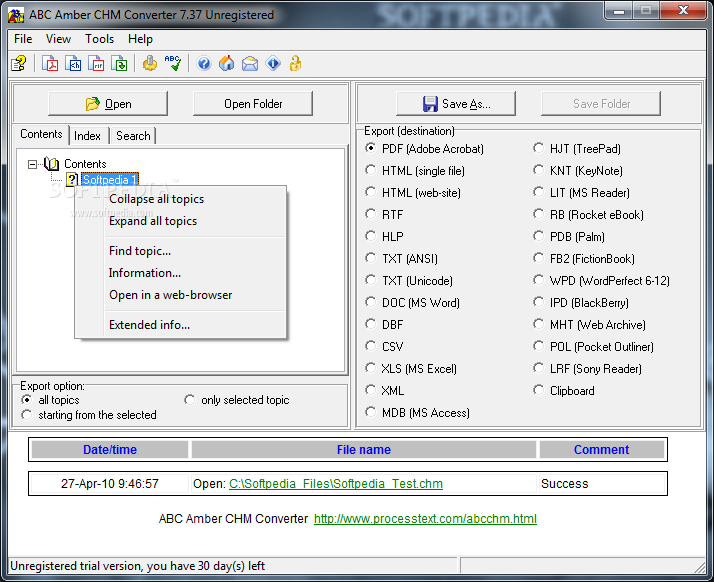The height and width of the screenshot is (582, 714).
Task: Click the open CHM file toolbar icon
Action: (19, 63)
